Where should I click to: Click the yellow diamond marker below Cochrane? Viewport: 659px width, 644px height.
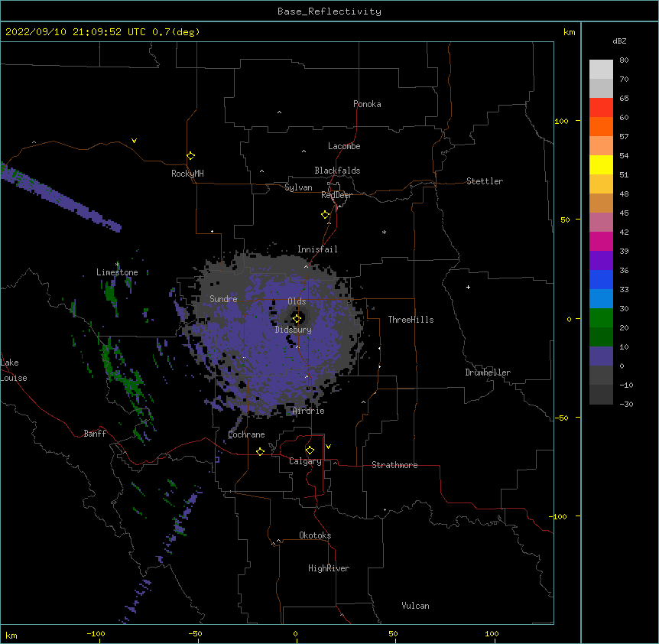pos(260,451)
